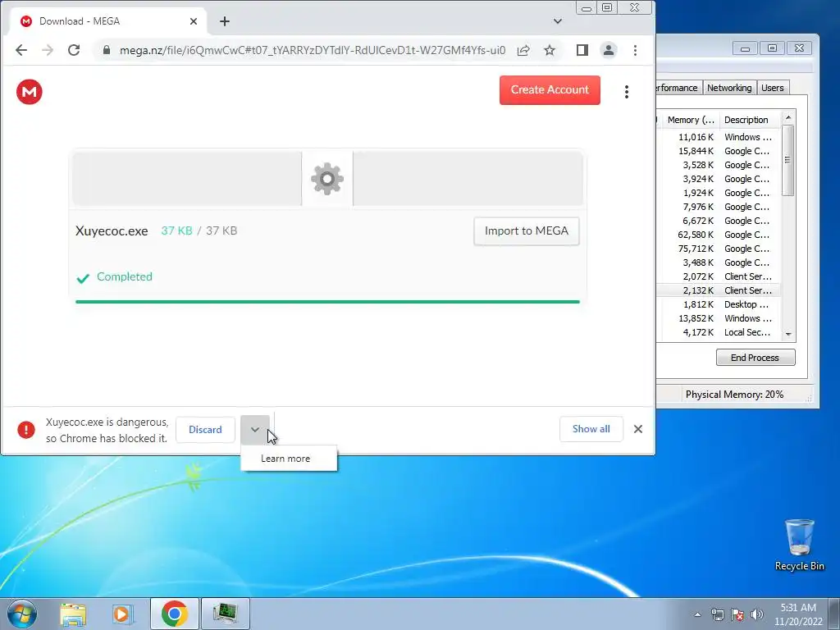Open Windows Media Player from taskbar
This screenshot has height=630, width=840.
point(123,614)
